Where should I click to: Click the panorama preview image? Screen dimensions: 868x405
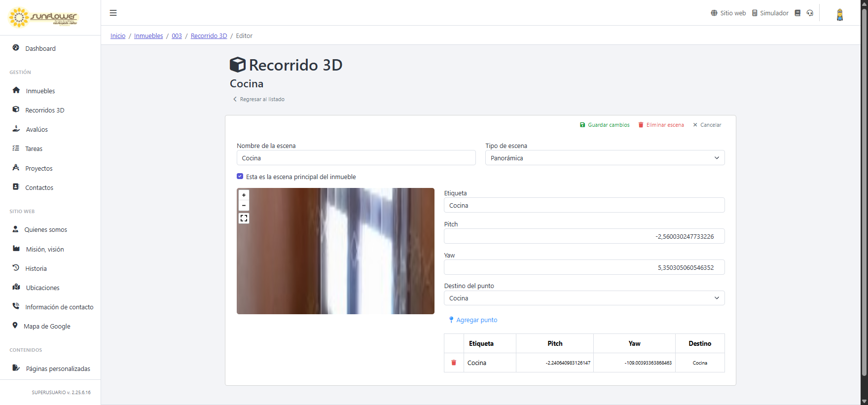pyautogui.click(x=335, y=251)
